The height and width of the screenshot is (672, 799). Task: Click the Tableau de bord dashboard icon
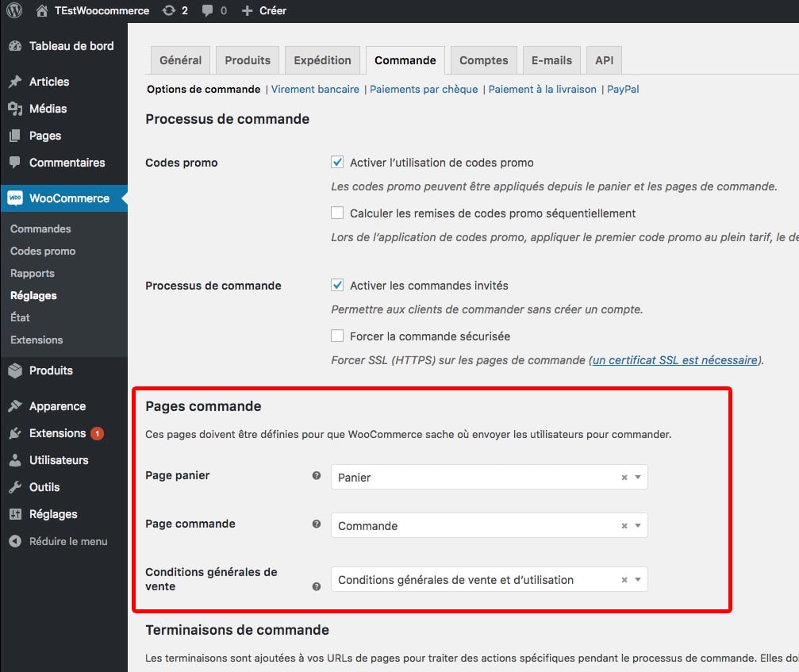15,46
